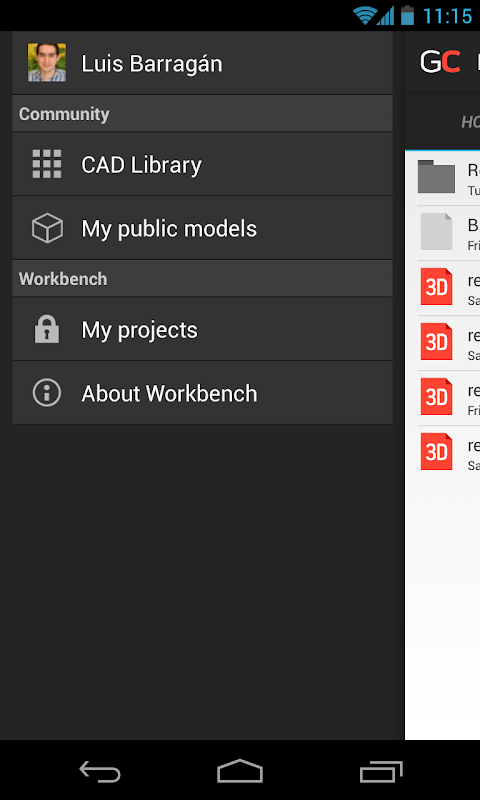Open the Luis Barragán profile name
This screenshot has width=480, height=800.
pyautogui.click(x=152, y=64)
